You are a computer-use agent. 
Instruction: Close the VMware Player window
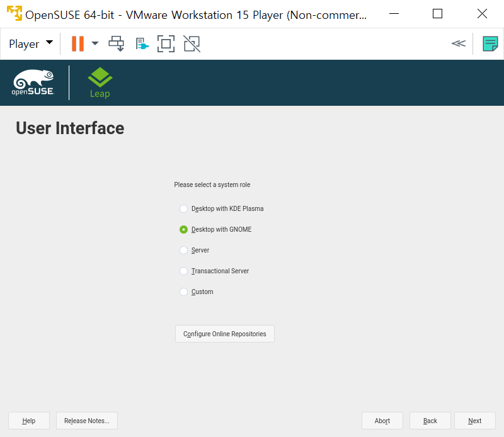click(x=482, y=14)
